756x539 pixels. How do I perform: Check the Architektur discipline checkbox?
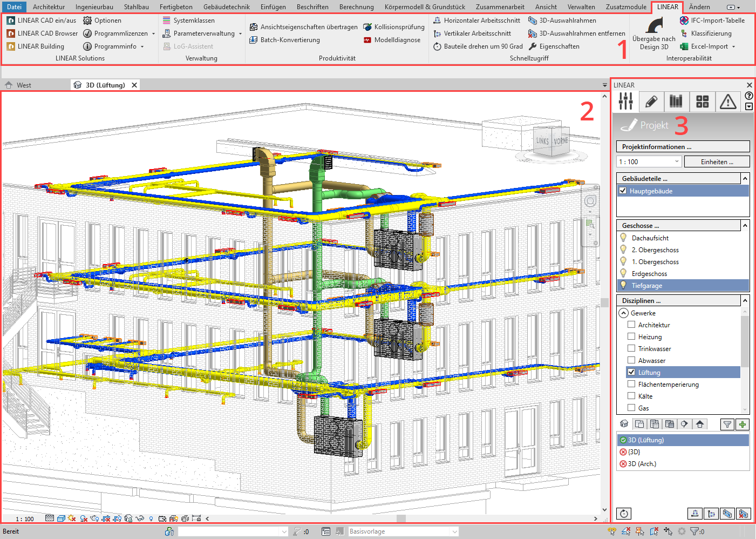[x=631, y=325]
